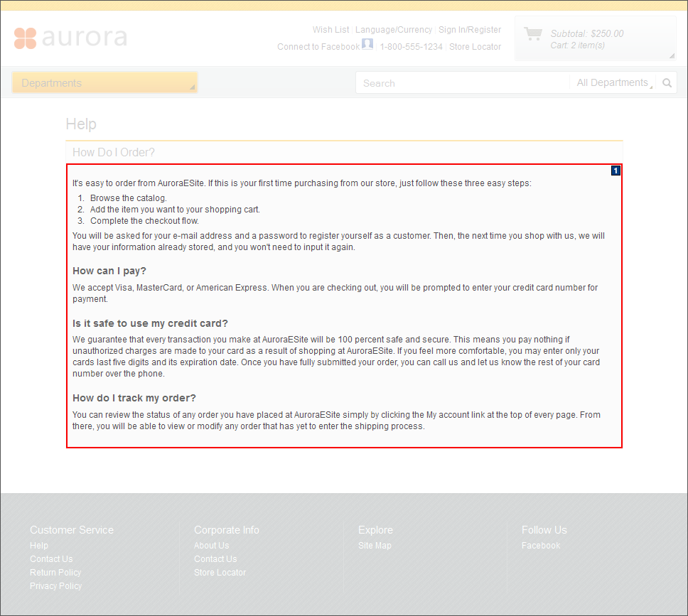This screenshot has height=616, width=688.
Task: Open the footer Help link
Action: click(39, 546)
